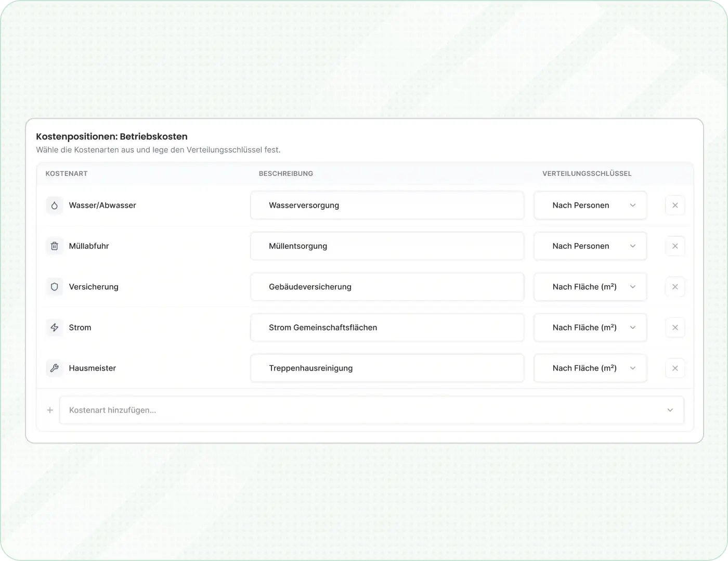Edit the Treppenhausreinigung description field
The height and width of the screenshot is (561, 728).
tap(387, 368)
